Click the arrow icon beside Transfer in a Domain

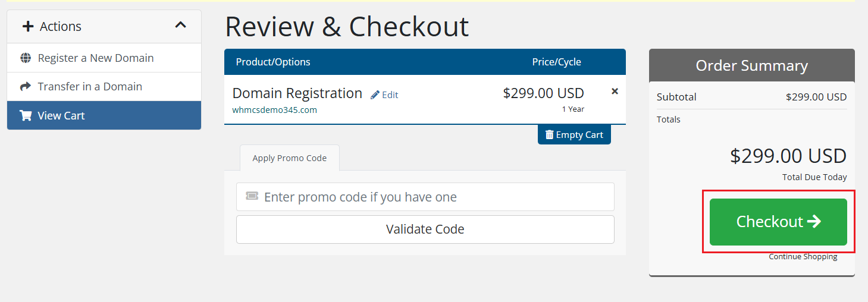(26, 87)
